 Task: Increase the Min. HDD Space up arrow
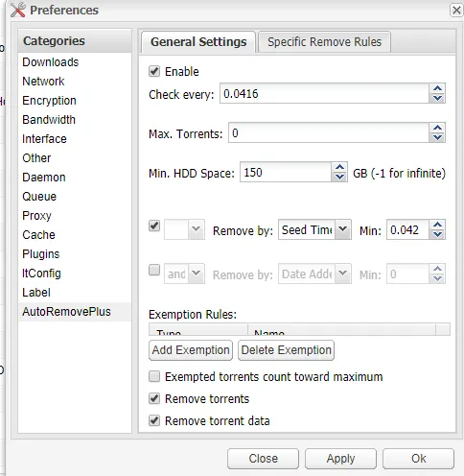coord(339,167)
